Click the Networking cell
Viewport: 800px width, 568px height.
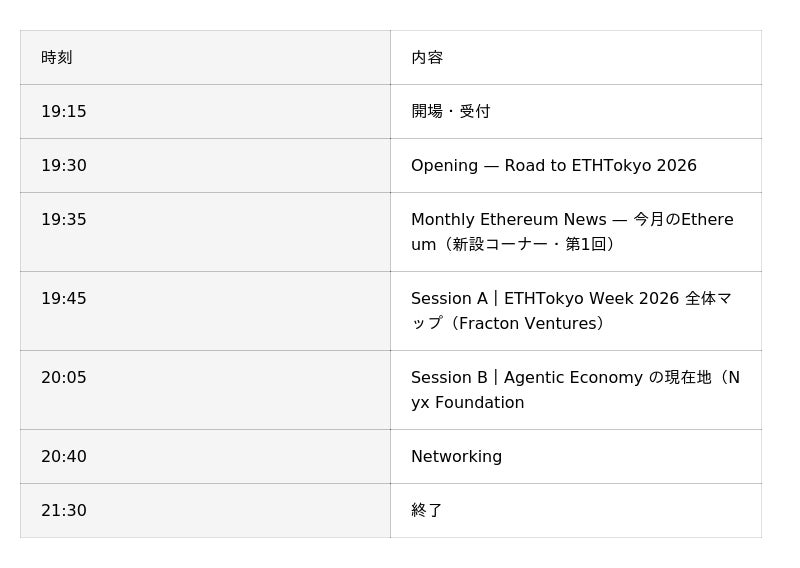pos(576,457)
